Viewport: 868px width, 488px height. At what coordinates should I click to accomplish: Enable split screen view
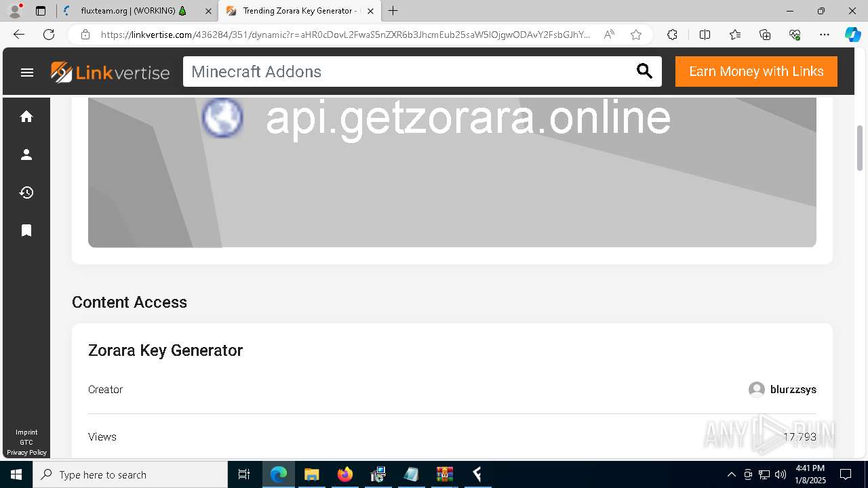point(705,35)
